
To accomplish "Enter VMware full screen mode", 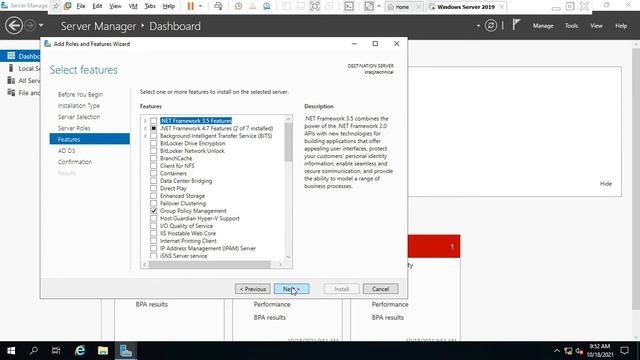I will click(315, 6).
